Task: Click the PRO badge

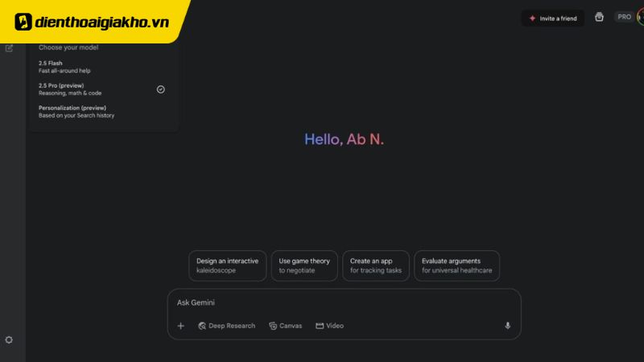Action: (624, 17)
